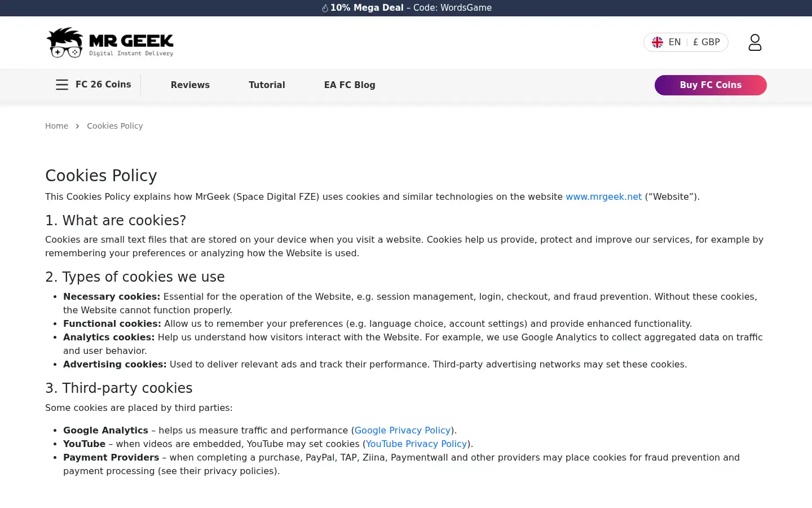The height and width of the screenshot is (508, 812).
Task: Click the Cookies Policy page heading
Action: (101, 176)
